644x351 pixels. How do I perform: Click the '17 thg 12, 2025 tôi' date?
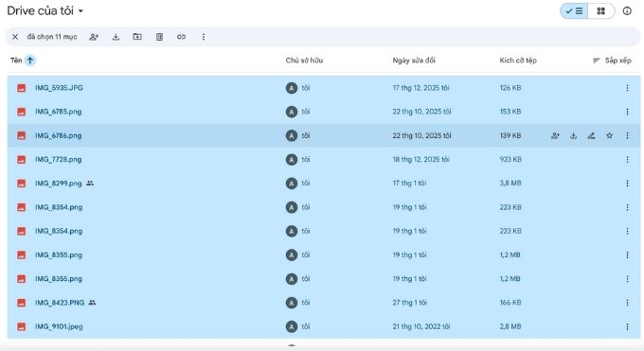420,88
